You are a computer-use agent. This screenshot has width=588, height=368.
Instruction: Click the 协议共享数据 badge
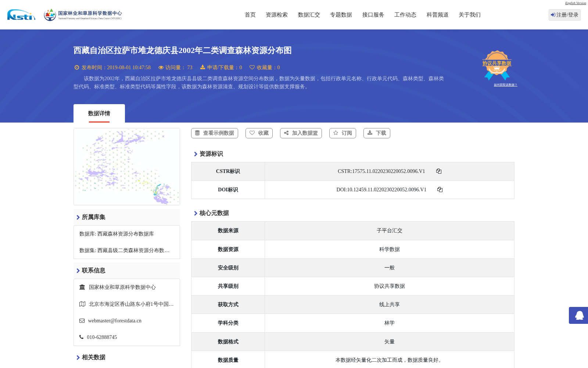coord(497,65)
